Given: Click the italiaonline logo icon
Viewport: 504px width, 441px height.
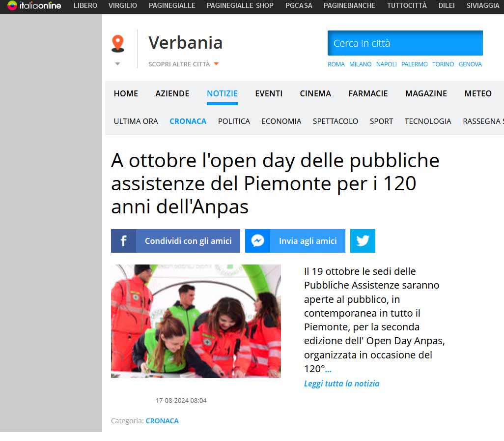Looking at the screenshot, I should point(12,5).
